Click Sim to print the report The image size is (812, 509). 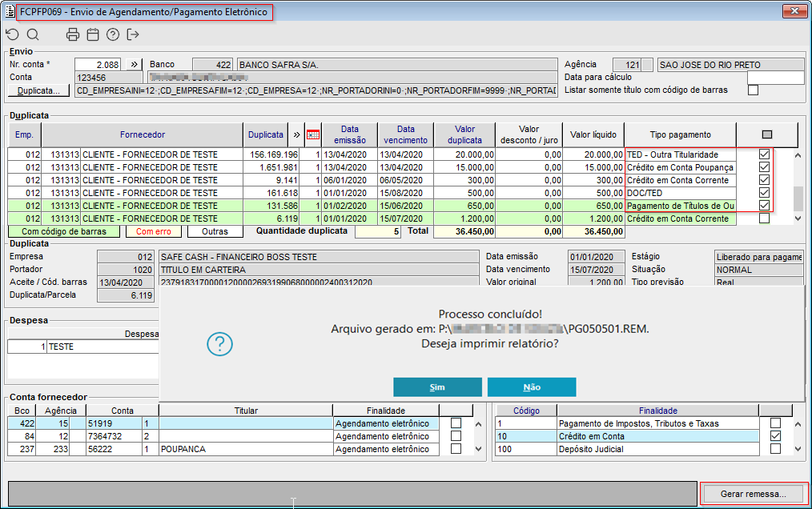tap(437, 387)
